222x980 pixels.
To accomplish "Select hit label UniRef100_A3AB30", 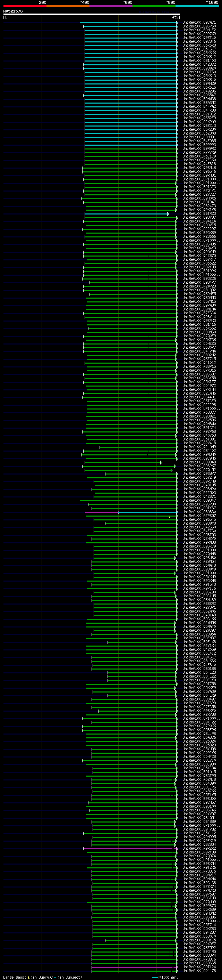I will [199, 512].
